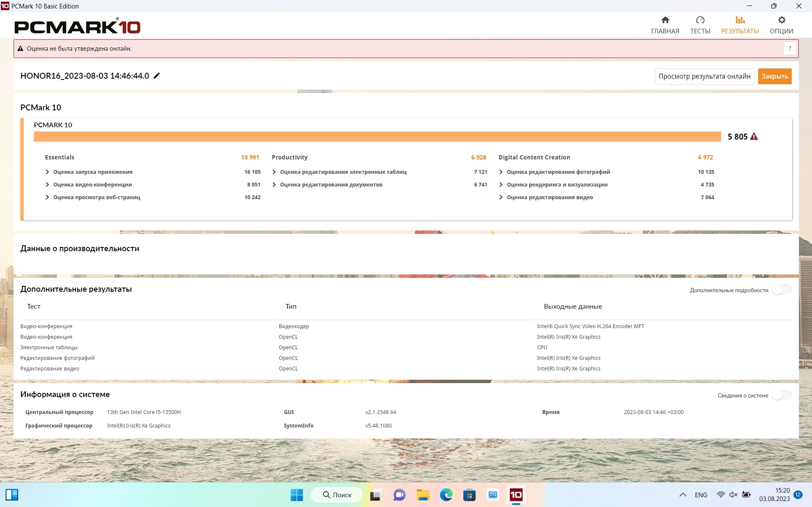This screenshot has width=812, height=507.
Task: Open Microsoft Store from taskbar
Action: coord(469,495)
